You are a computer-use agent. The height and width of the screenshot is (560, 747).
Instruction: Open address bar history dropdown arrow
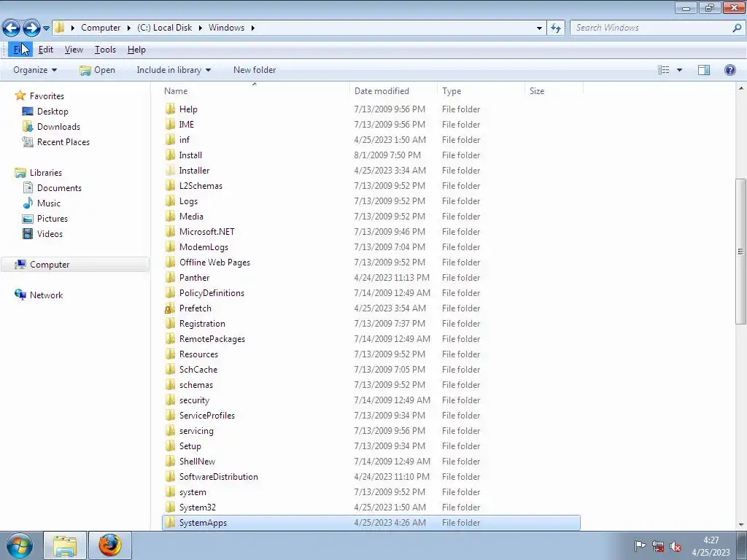(x=539, y=28)
